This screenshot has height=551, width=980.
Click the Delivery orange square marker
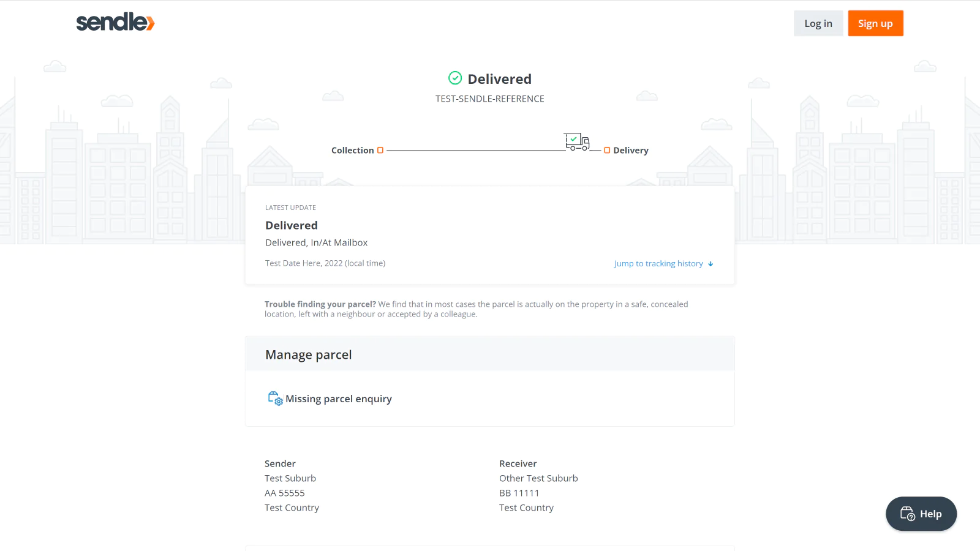point(607,150)
